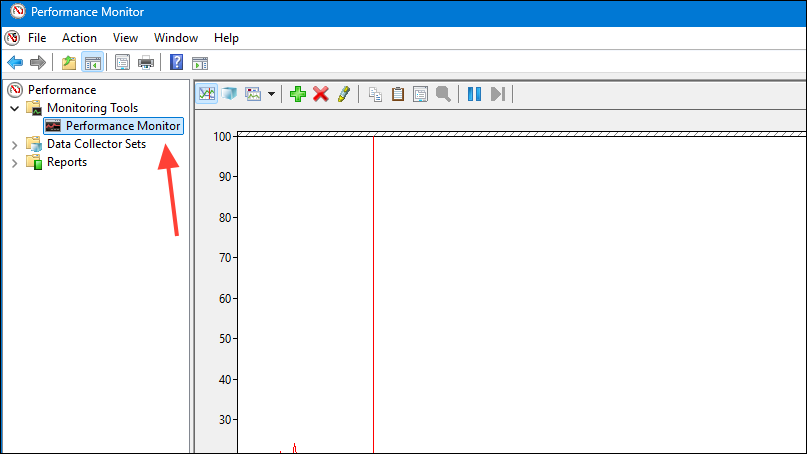807x454 pixels.
Task: Click the green plus Add counter icon
Action: [x=297, y=94]
